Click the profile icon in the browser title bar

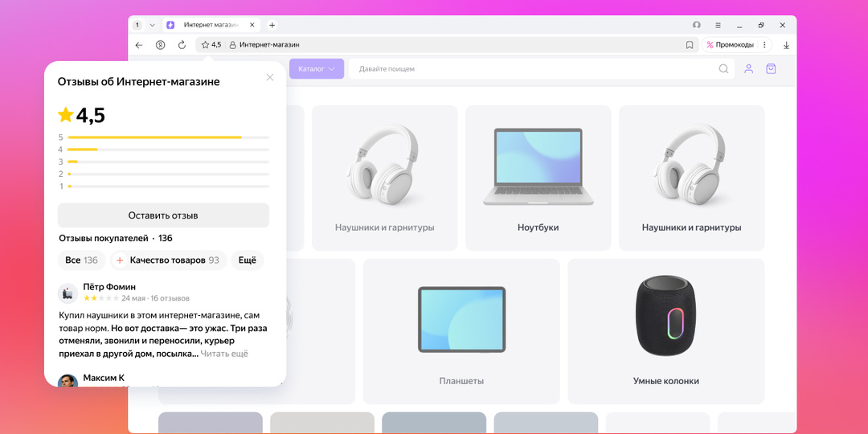click(696, 25)
